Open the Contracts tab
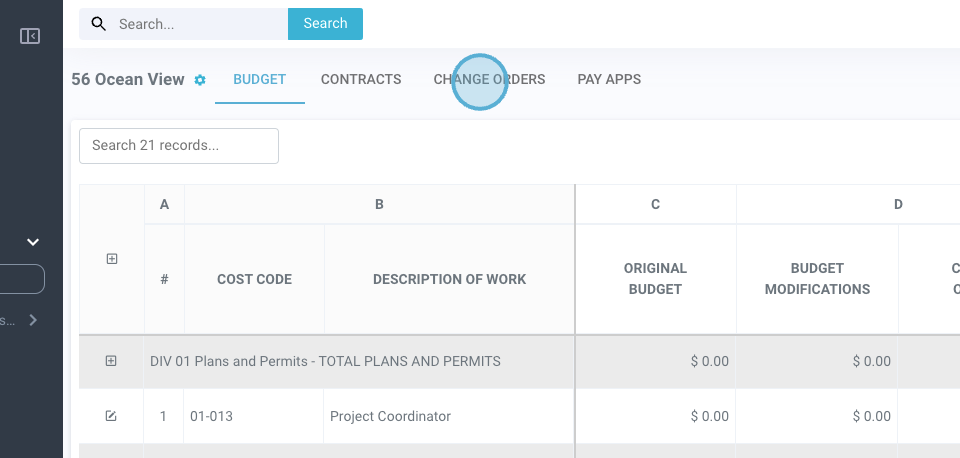Viewport: 960px width, 458px height. click(x=361, y=80)
